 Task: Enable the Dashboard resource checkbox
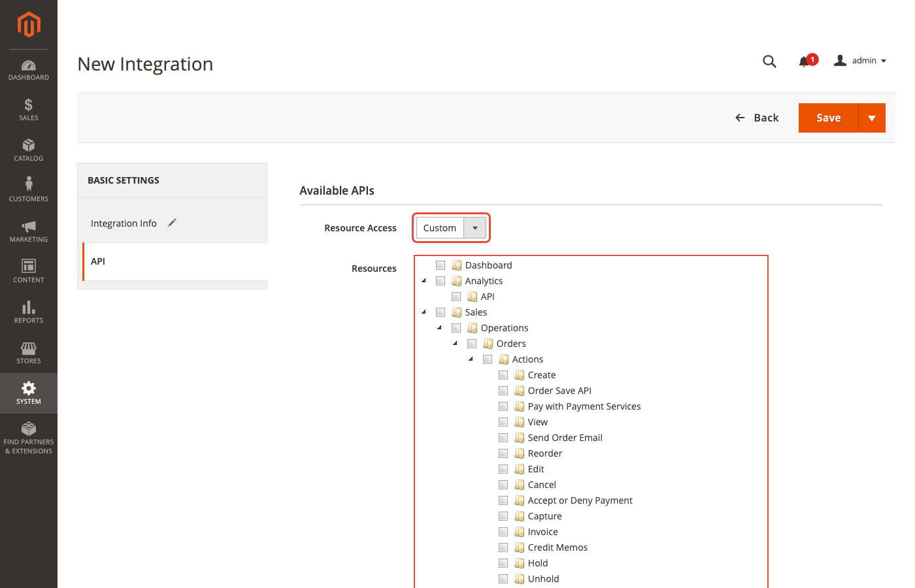tap(441, 265)
